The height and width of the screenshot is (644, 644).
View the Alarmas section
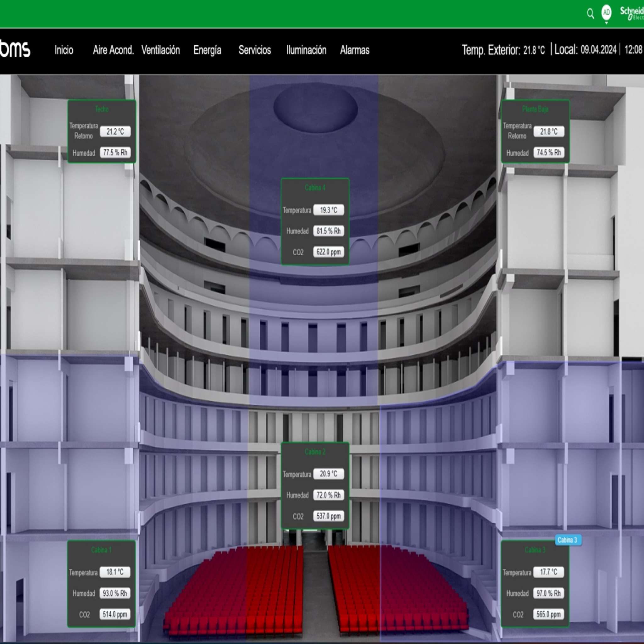click(x=355, y=50)
